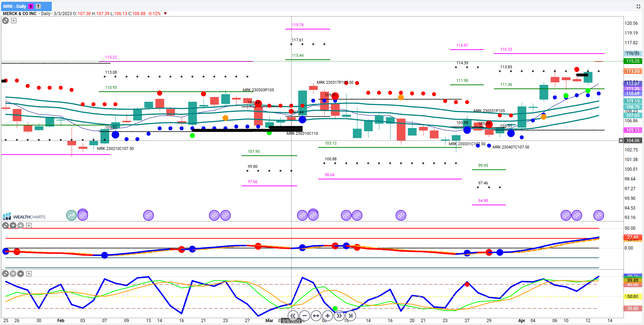The image size is (644, 325).
Task: Toggle the magenta S badge on the tab
Action: [x=31, y=6]
